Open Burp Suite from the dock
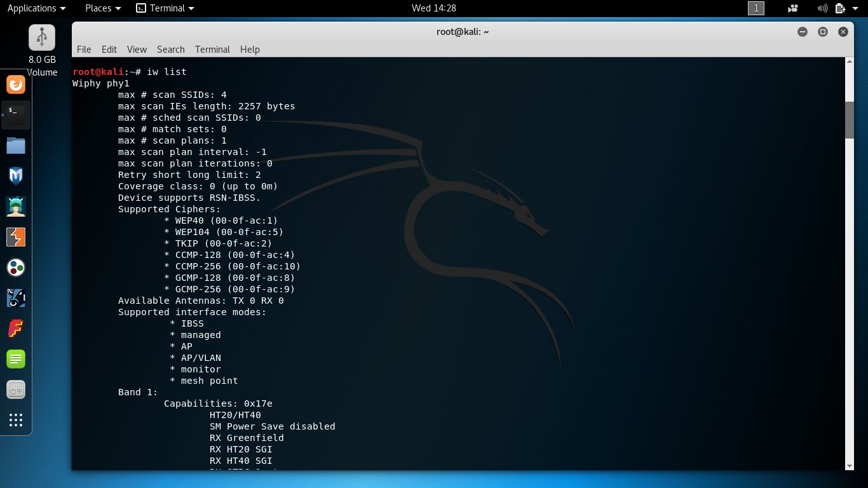The height and width of the screenshot is (488, 868). 16,237
